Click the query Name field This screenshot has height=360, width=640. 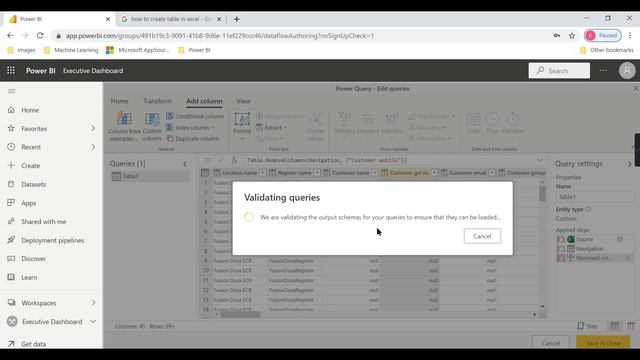[594, 197]
